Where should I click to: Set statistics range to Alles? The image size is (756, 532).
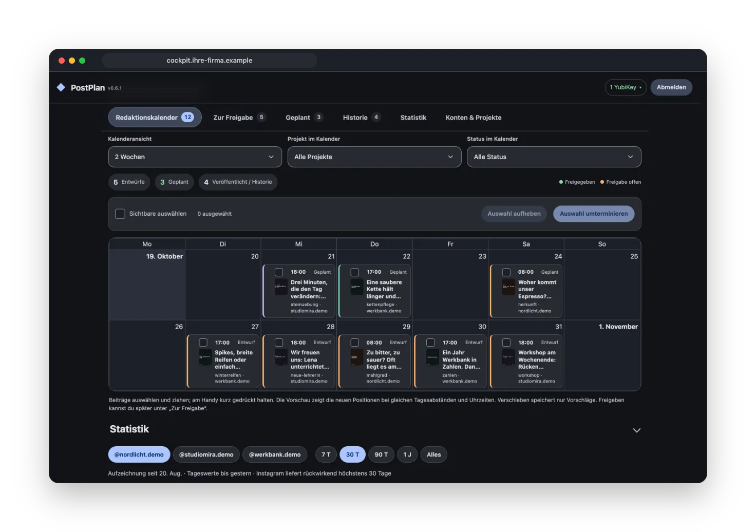coord(434,454)
